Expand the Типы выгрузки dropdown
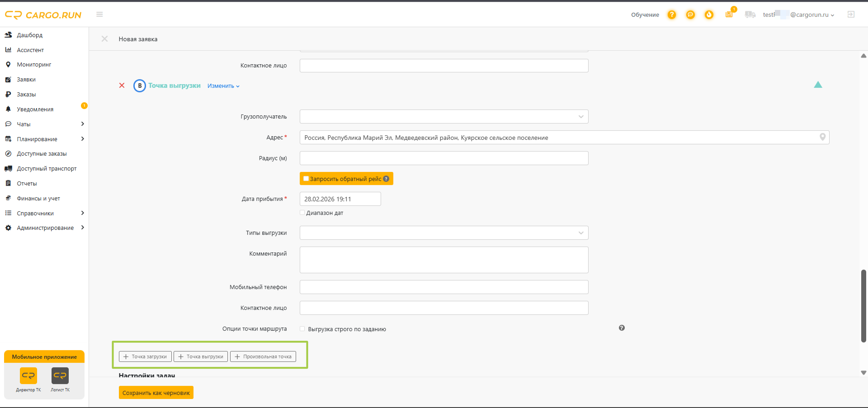 click(444, 233)
